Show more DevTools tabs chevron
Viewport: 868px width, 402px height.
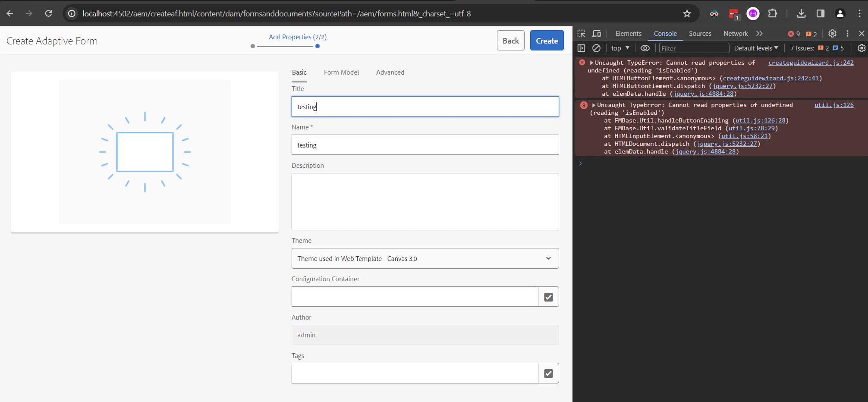[x=759, y=33]
